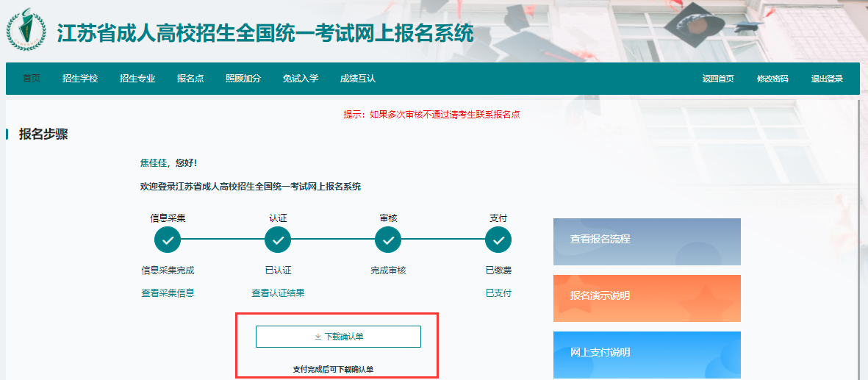Open 照顾加分 navigation item
868x380 pixels.
coord(243,79)
